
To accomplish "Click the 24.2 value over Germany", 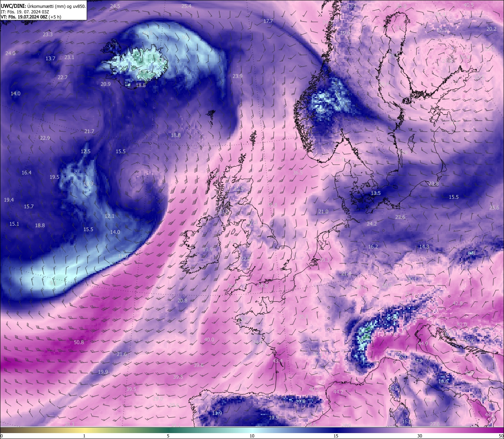I will 372,223.
